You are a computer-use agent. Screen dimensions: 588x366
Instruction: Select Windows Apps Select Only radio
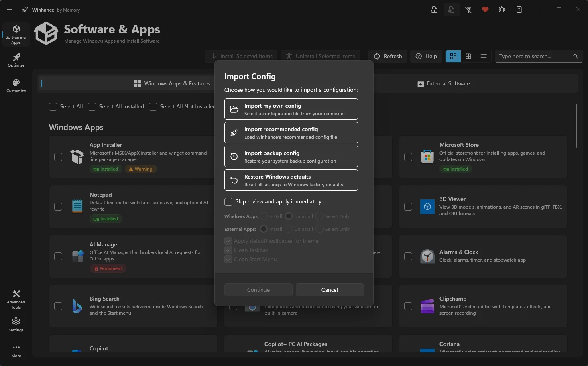(319, 216)
